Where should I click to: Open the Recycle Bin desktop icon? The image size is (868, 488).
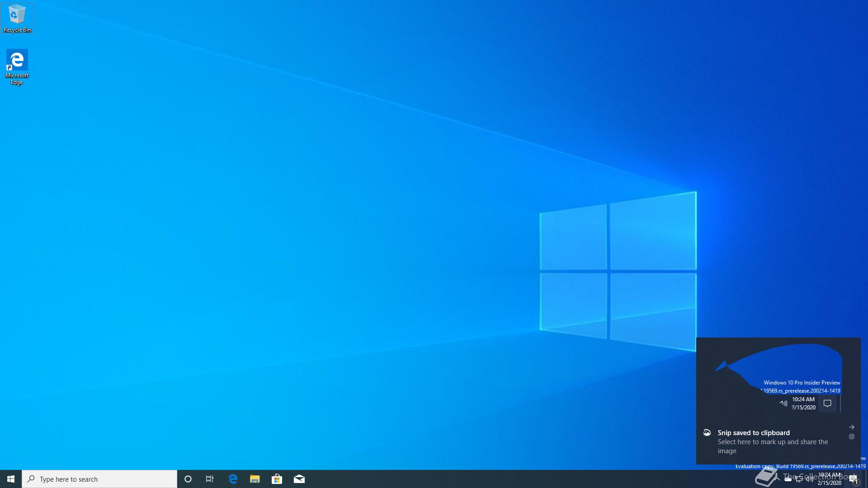17,18
